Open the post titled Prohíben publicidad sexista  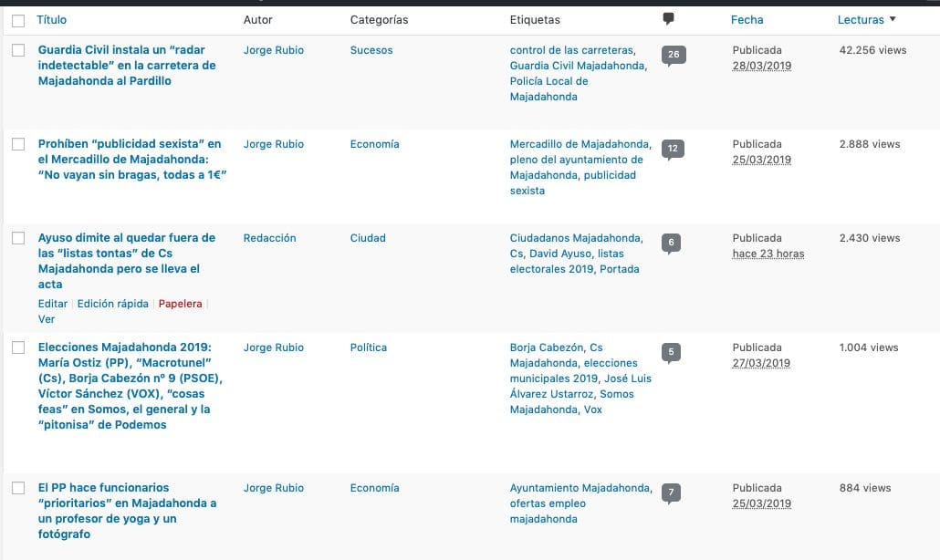coord(132,160)
